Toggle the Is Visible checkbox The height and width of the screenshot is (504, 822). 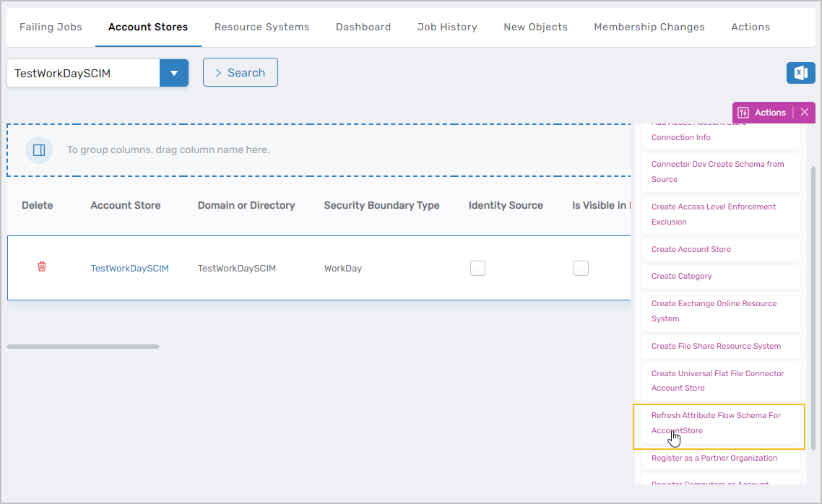click(x=581, y=269)
